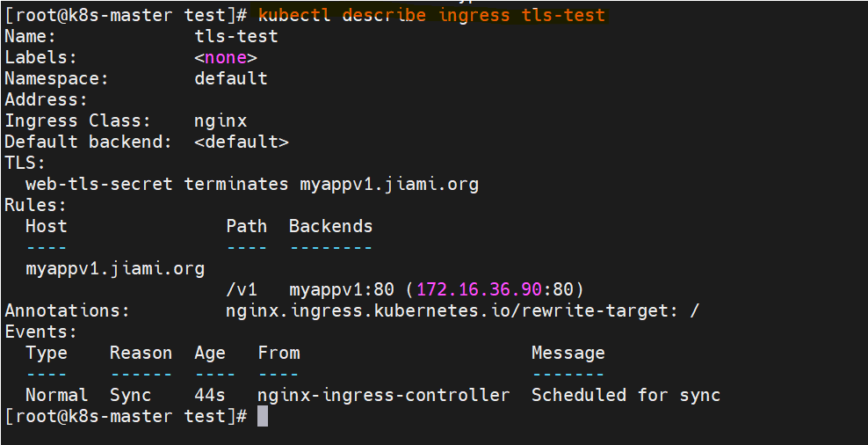Click the myappv1:80 backend entry
The width and height of the screenshot is (868, 445).
342,290
